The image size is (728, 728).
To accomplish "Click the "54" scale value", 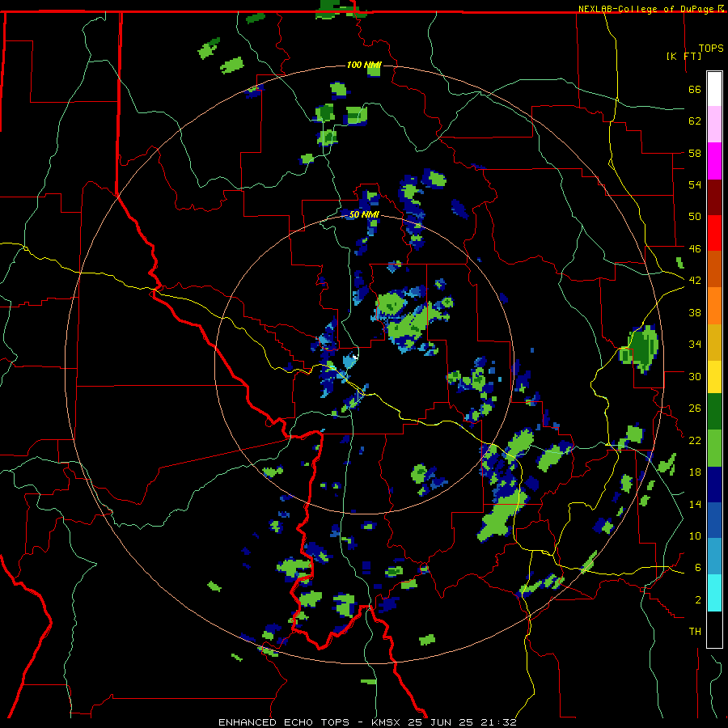I will point(695,184).
